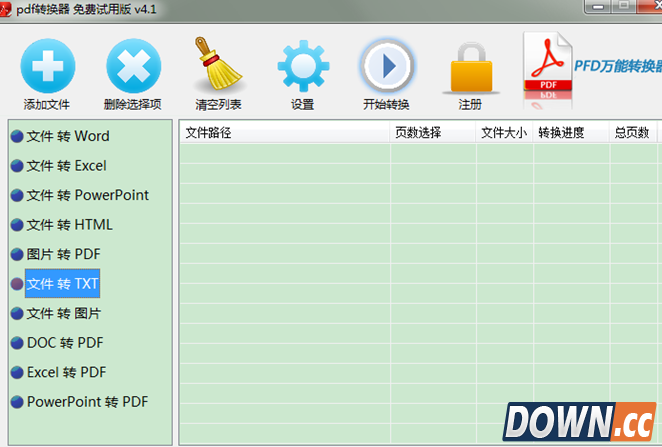Click the 页数选择 column header
The image size is (662, 447).
(x=433, y=133)
